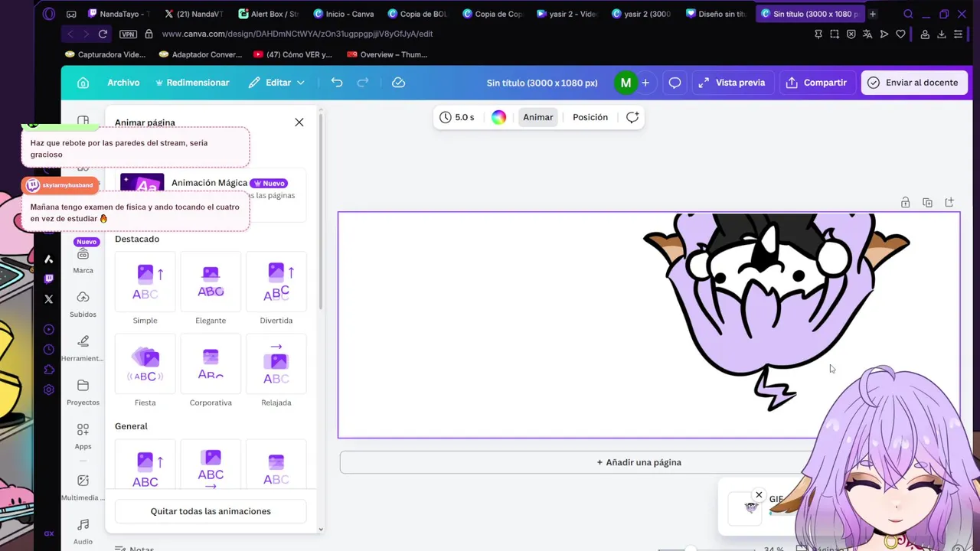
Task: Lock the page with padlock icon
Action: click(x=905, y=203)
